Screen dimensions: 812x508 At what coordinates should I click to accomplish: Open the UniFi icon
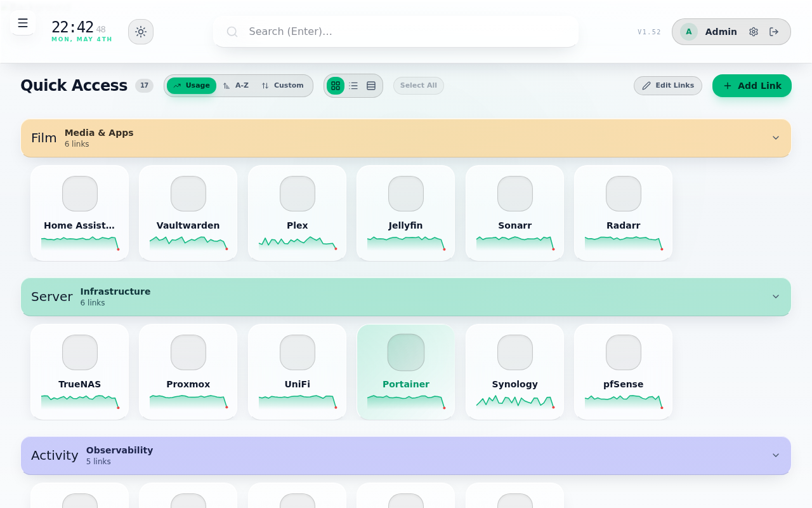pos(298,352)
